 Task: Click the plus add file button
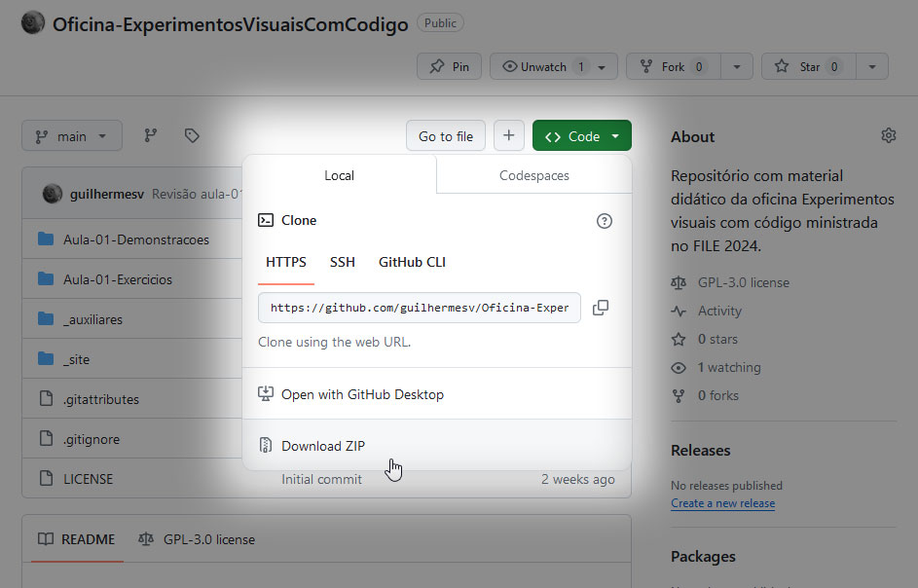[509, 135]
